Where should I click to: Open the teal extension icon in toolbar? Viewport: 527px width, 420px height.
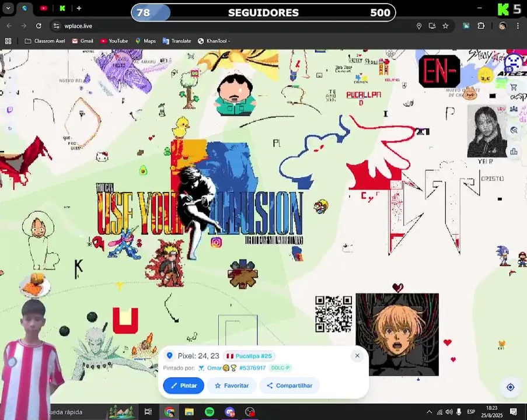466,26
